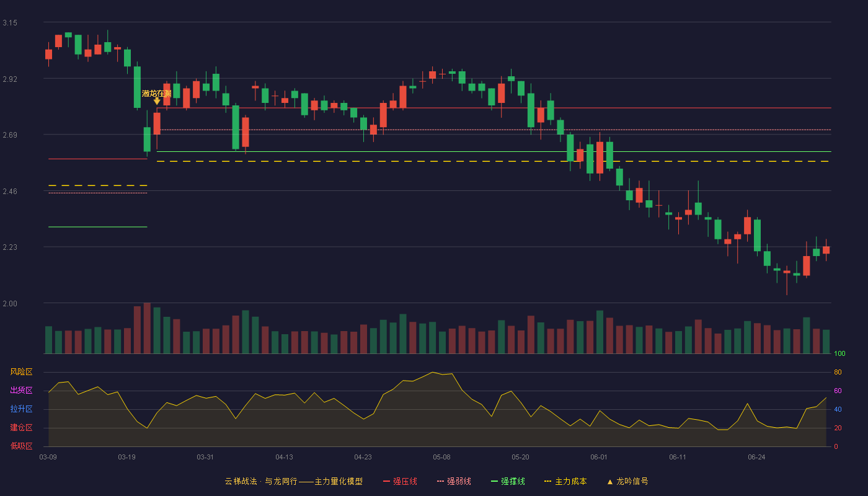
Task: Click the 05-20 date label
Action: pos(520,457)
